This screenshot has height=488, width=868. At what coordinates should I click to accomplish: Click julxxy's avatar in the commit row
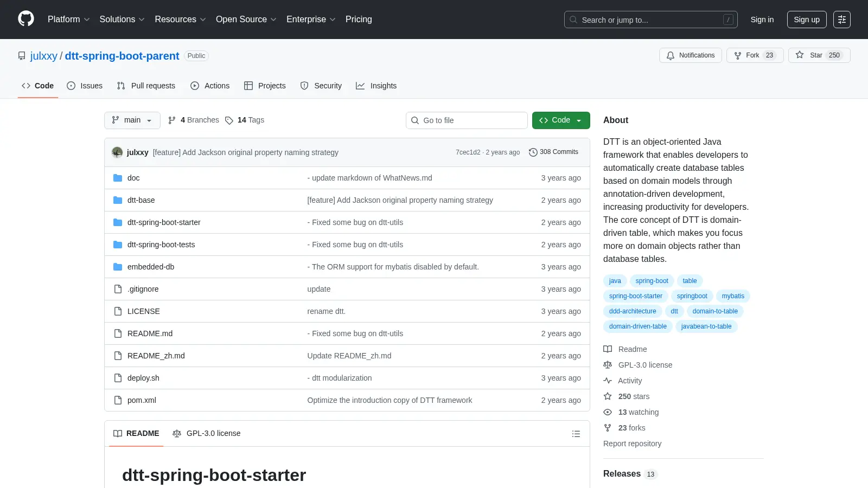[x=117, y=152]
